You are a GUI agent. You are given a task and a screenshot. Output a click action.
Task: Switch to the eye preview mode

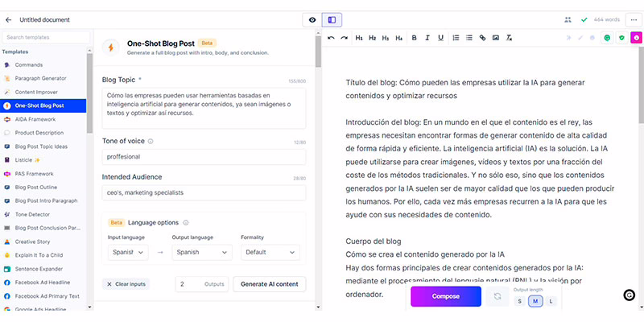point(312,19)
